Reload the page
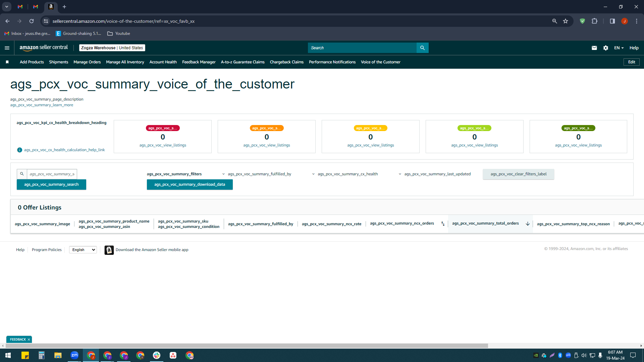 click(x=32, y=21)
